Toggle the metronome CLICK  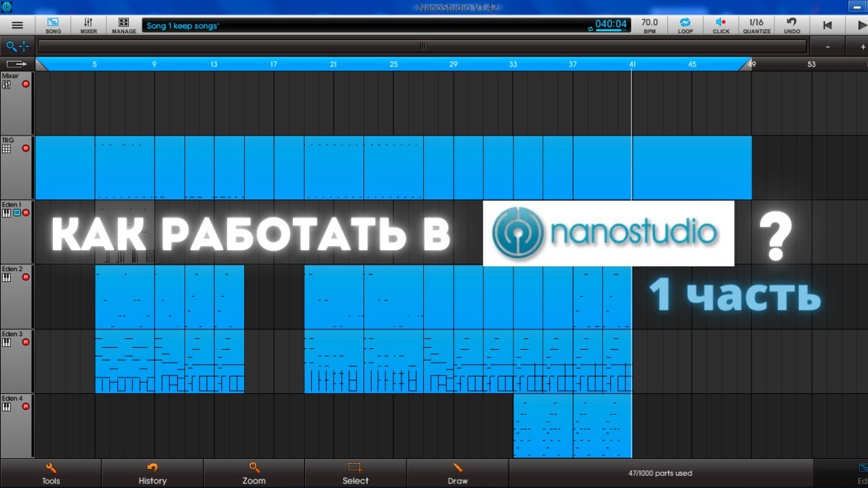(721, 26)
